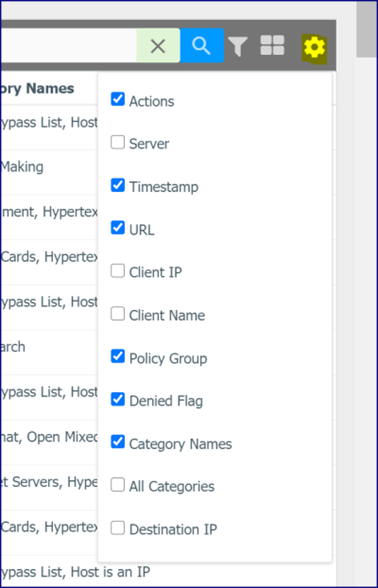The width and height of the screenshot is (378, 588).
Task: Toggle the URL column checkbox
Action: (x=118, y=227)
